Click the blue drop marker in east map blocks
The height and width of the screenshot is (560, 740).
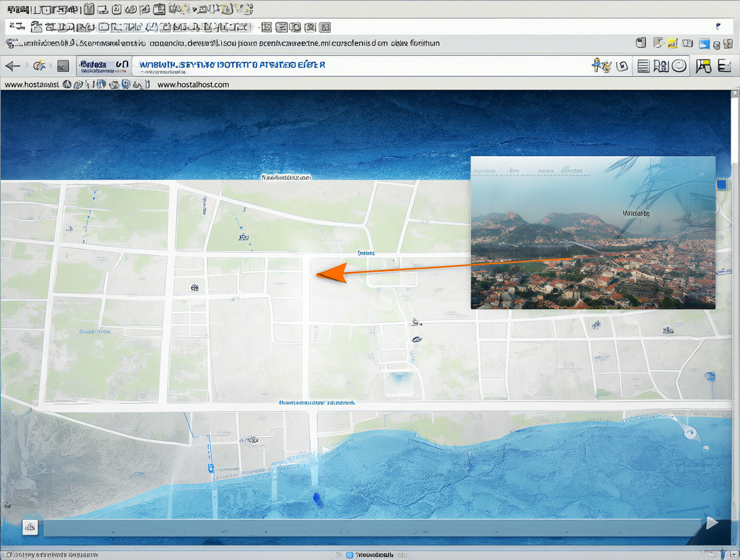click(709, 376)
